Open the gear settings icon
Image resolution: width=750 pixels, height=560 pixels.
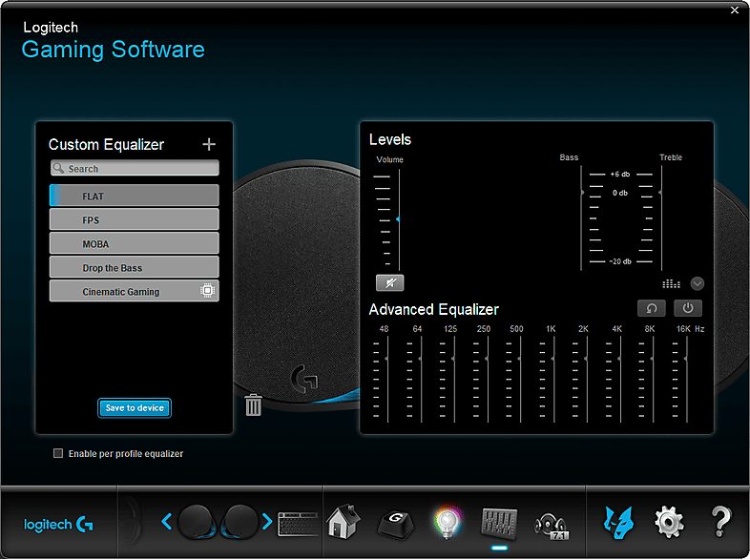669,522
